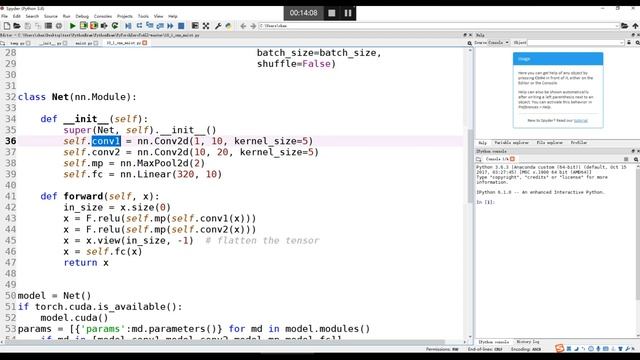Close Console 1/A tab
The image size is (640, 360).
coord(512,159)
